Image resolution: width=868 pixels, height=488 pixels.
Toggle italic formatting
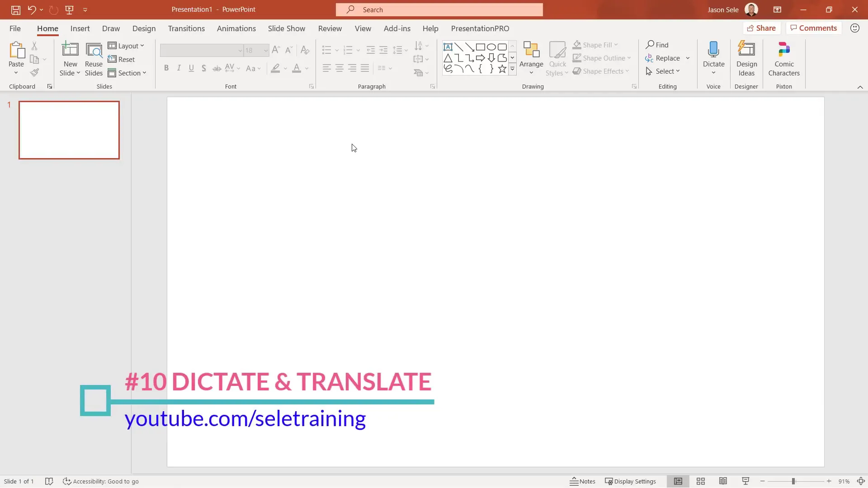click(179, 68)
